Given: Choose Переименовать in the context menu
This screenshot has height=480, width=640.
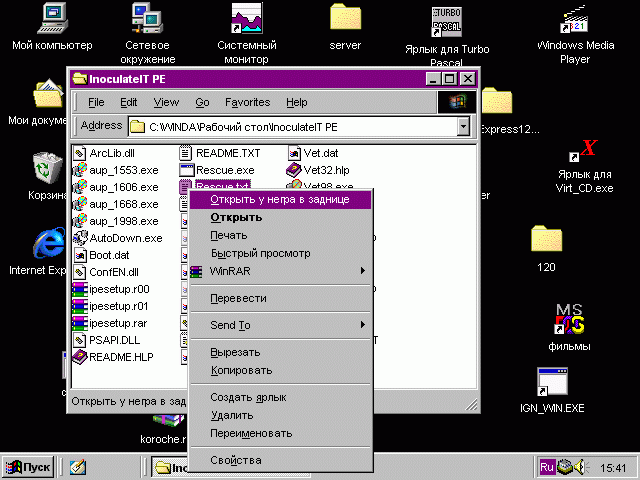Looking at the screenshot, I should (x=281, y=433).
